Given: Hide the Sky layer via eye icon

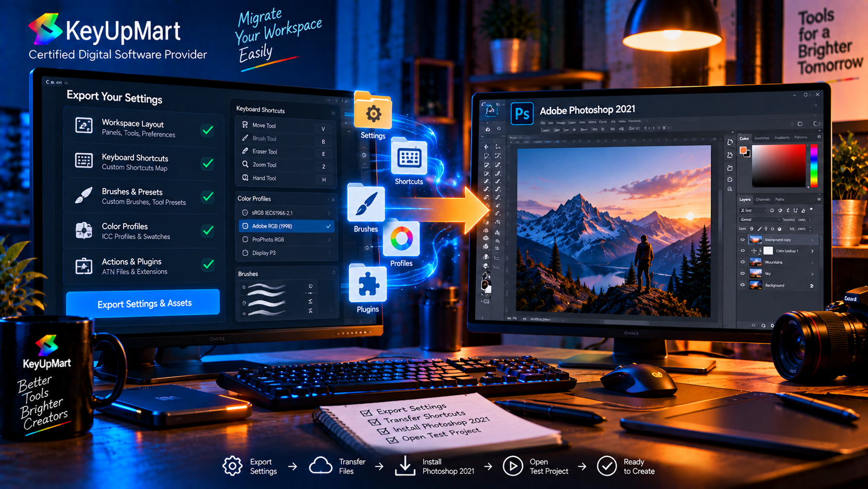Looking at the screenshot, I should pos(742,273).
